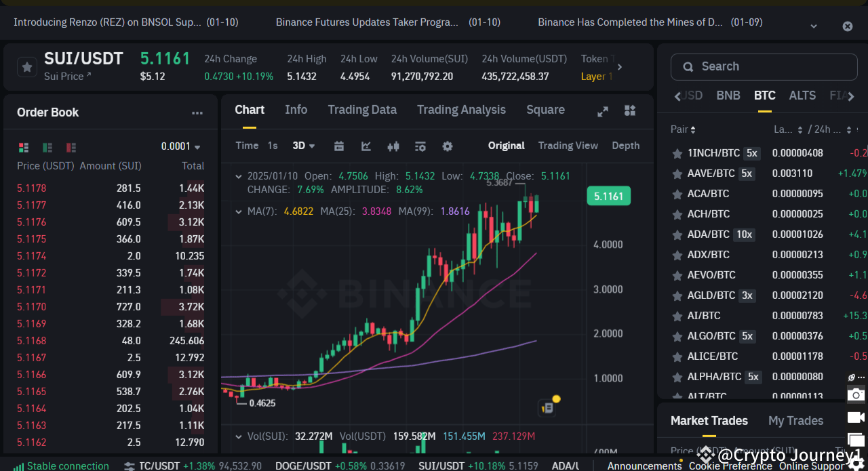The height and width of the screenshot is (471, 868).
Task: Open the 3D timeframe dropdown
Action: click(x=302, y=146)
